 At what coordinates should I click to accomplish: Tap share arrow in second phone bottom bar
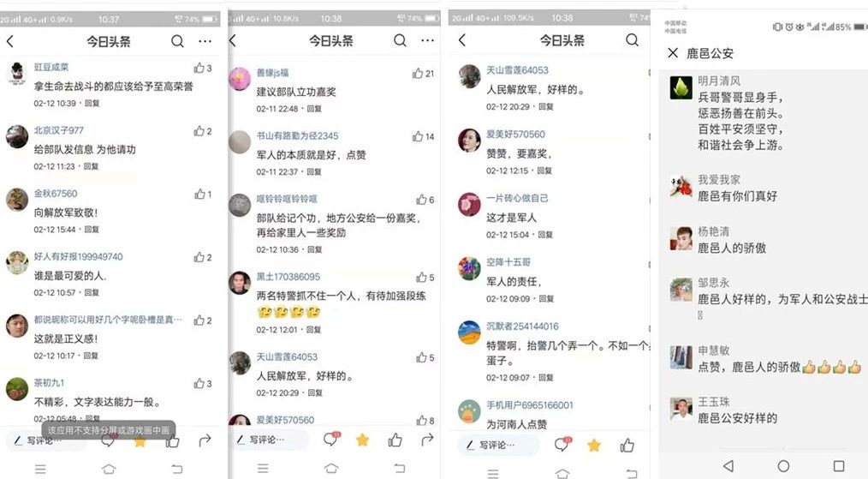tap(427, 440)
